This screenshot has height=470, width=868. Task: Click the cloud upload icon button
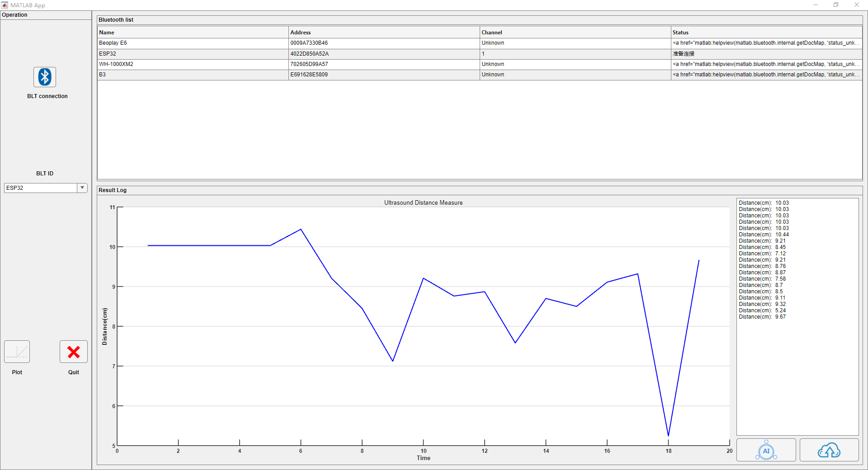tap(829, 450)
